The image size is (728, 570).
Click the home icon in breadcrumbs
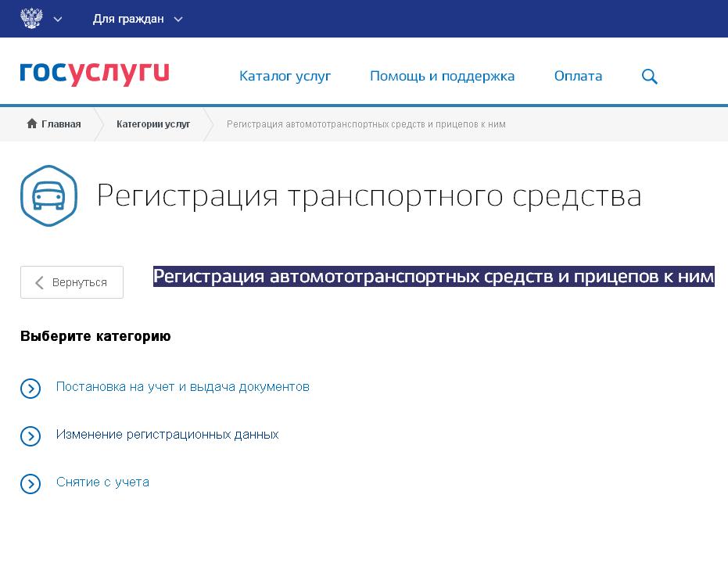coord(32,124)
